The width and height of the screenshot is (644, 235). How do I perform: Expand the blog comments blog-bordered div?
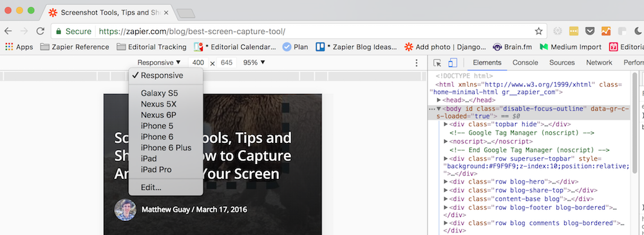click(x=446, y=223)
